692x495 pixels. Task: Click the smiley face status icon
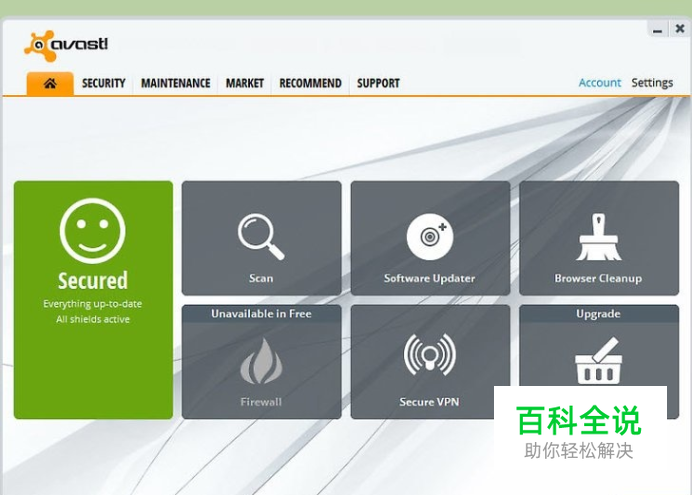[93, 231]
